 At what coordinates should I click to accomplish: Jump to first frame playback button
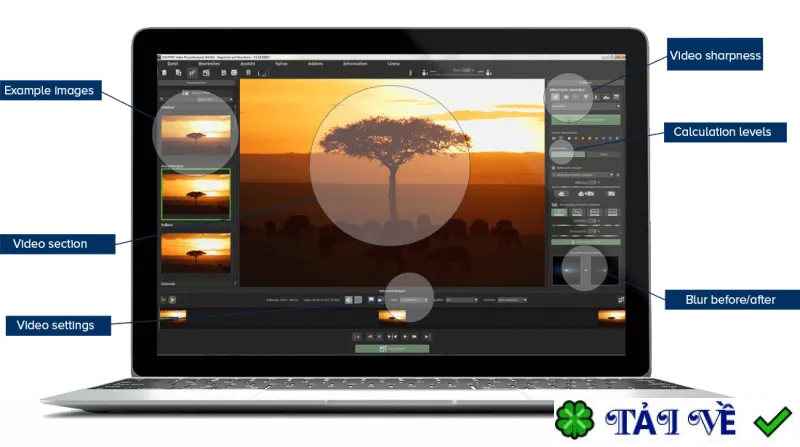pyautogui.click(x=357, y=337)
